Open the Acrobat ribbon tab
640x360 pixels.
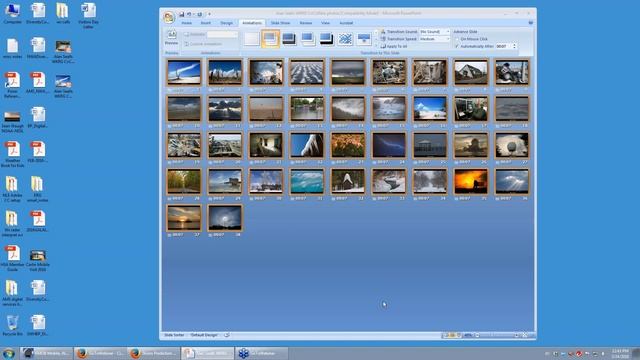click(x=346, y=23)
